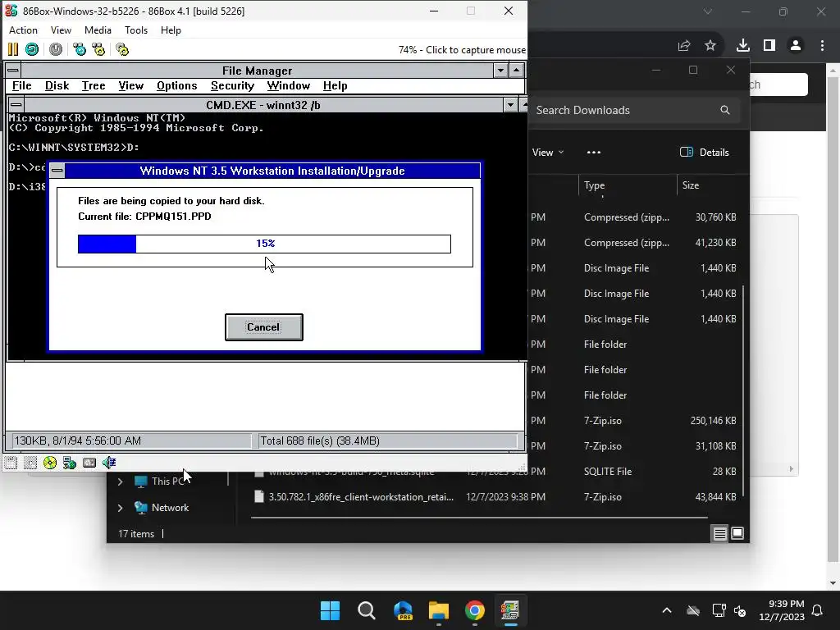The height and width of the screenshot is (630, 840).
Task: Click network adapter status bar icon
Action: 69,463
